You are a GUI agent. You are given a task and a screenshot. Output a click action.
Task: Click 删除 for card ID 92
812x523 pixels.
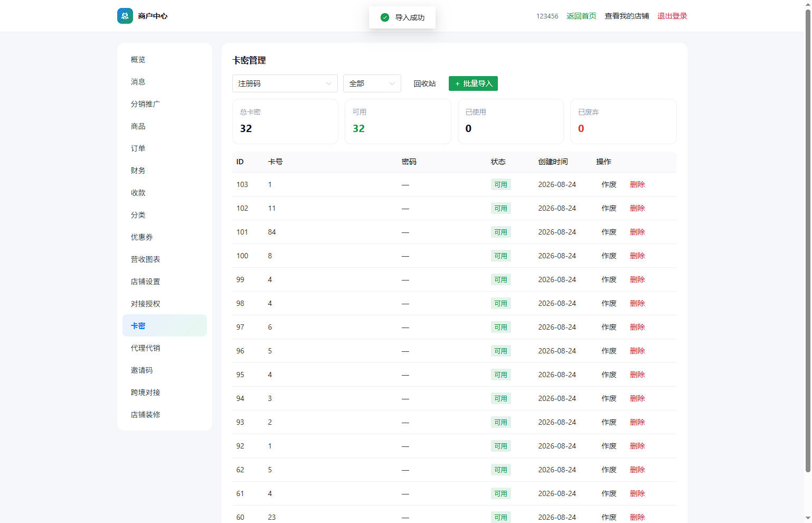pyautogui.click(x=637, y=446)
